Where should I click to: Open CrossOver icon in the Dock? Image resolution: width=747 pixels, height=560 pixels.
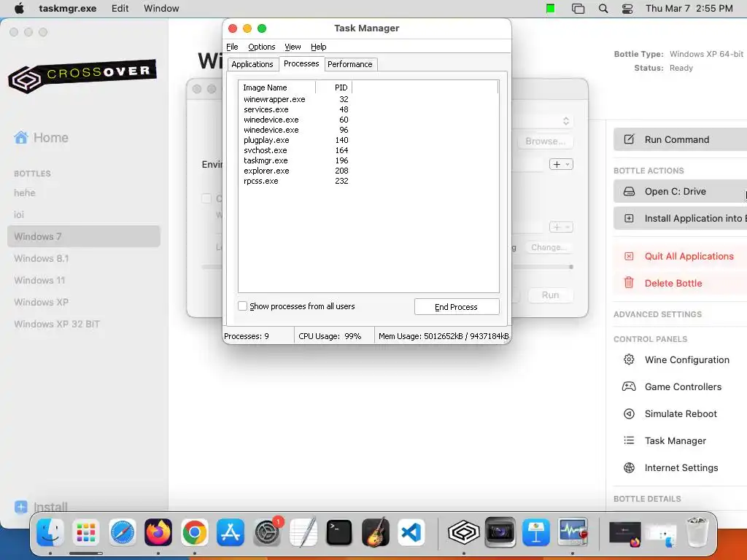point(463,532)
